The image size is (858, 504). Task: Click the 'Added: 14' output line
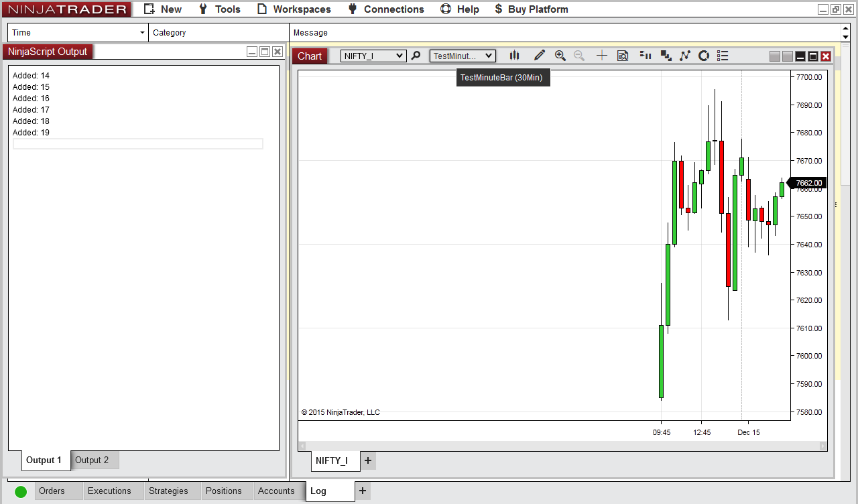click(x=31, y=76)
